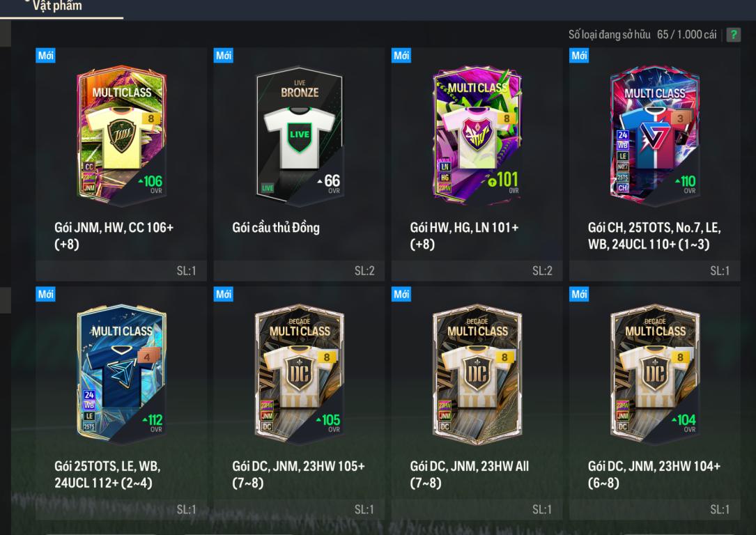Select Gói DC, JNM, 23HW All (7~8)
756x535 pixels.
pos(470,474)
